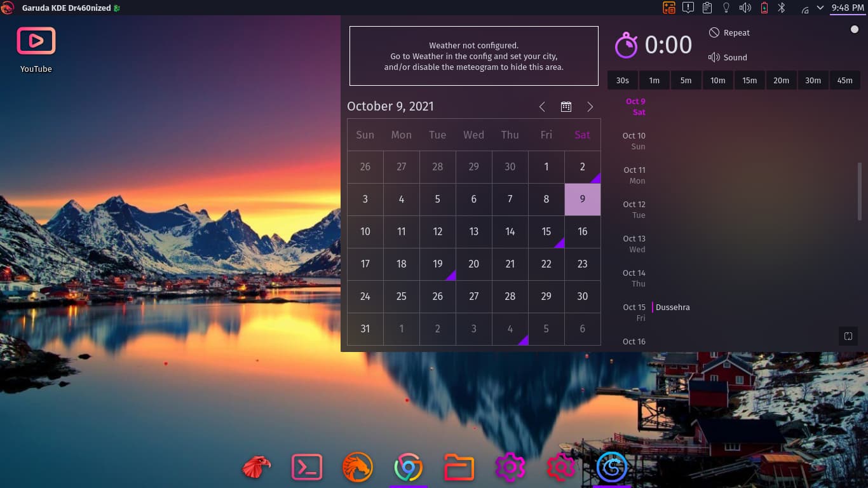Toggle the pin circle on the calendar popup

click(854, 29)
